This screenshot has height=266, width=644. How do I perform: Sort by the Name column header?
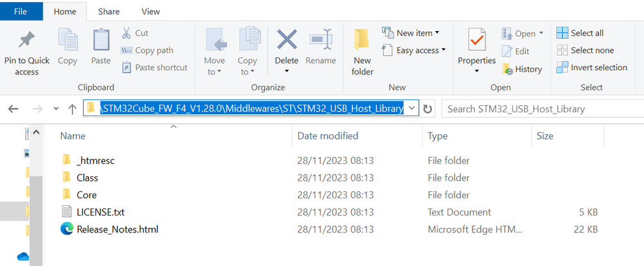(x=73, y=136)
